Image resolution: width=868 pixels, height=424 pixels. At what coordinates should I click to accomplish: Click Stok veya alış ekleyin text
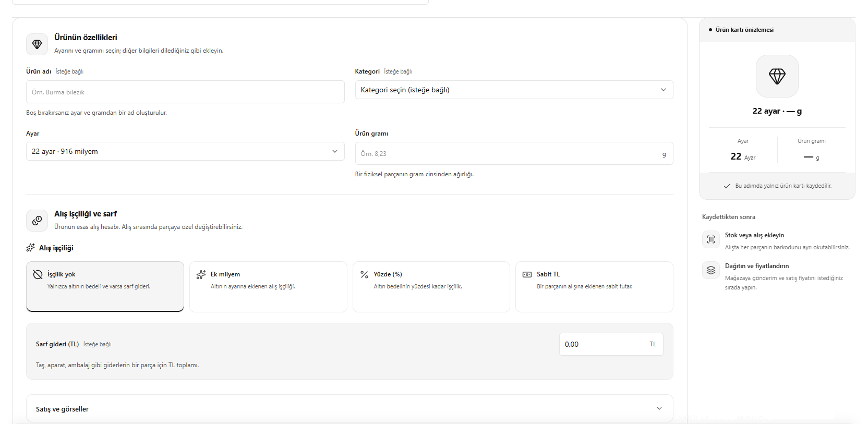coord(754,235)
